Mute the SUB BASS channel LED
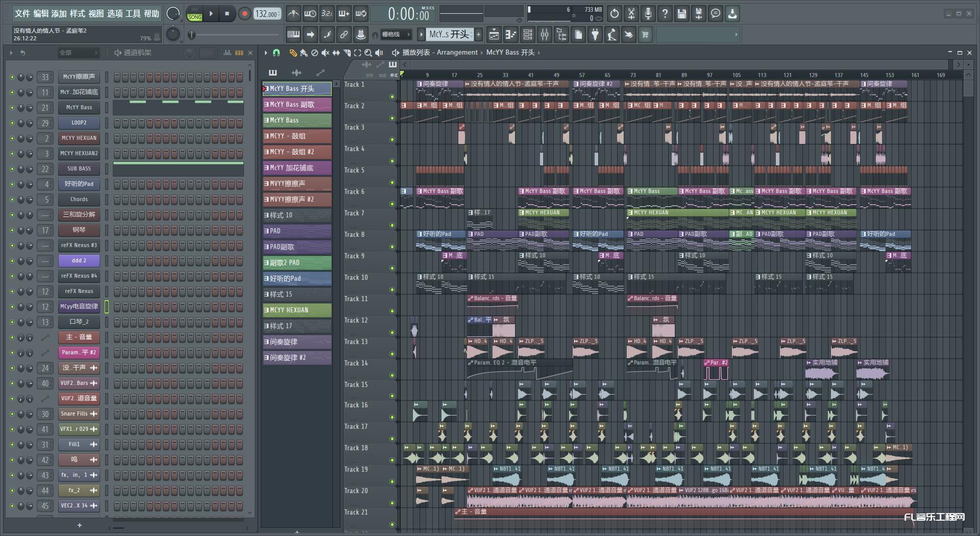This screenshot has width=980, height=536. click(12, 169)
